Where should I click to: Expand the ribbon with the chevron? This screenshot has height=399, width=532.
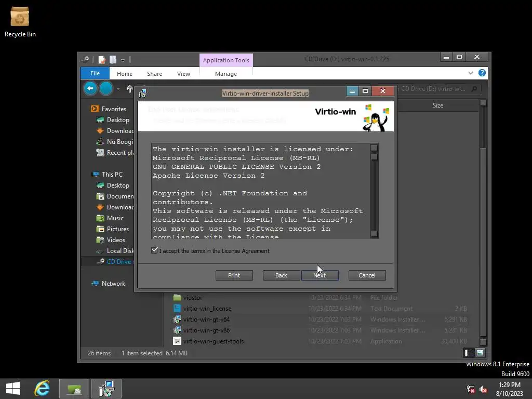click(471, 73)
